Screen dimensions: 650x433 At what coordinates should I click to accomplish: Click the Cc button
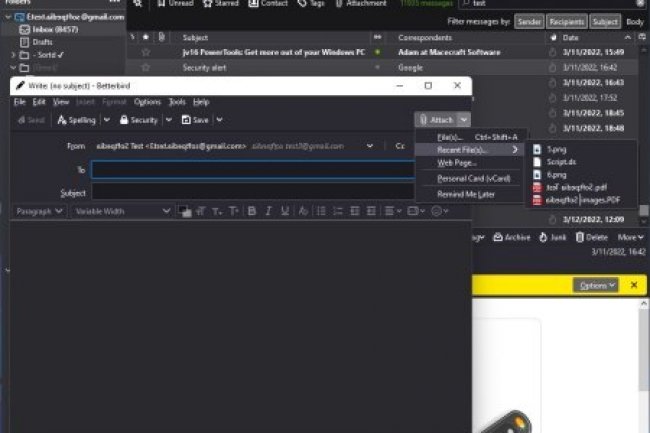[400, 146]
